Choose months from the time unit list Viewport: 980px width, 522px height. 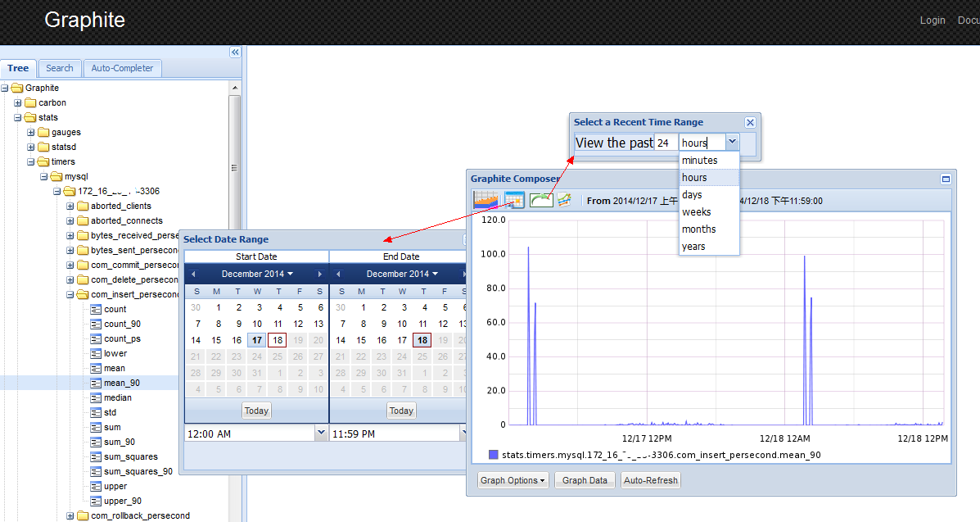709,229
